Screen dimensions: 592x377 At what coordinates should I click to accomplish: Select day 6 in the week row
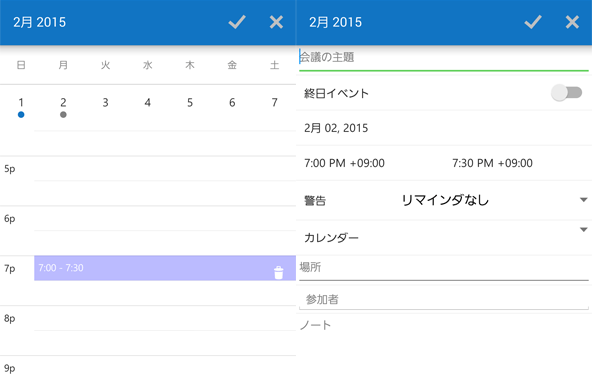(x=232, y=103)
